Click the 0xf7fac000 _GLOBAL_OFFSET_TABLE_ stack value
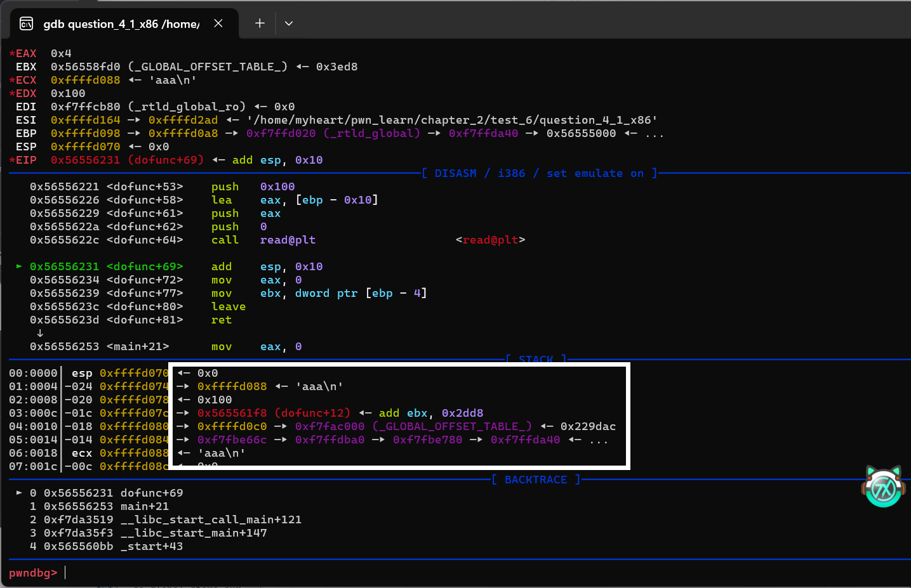This screenshot has width=911, height=588. (413, 426)
